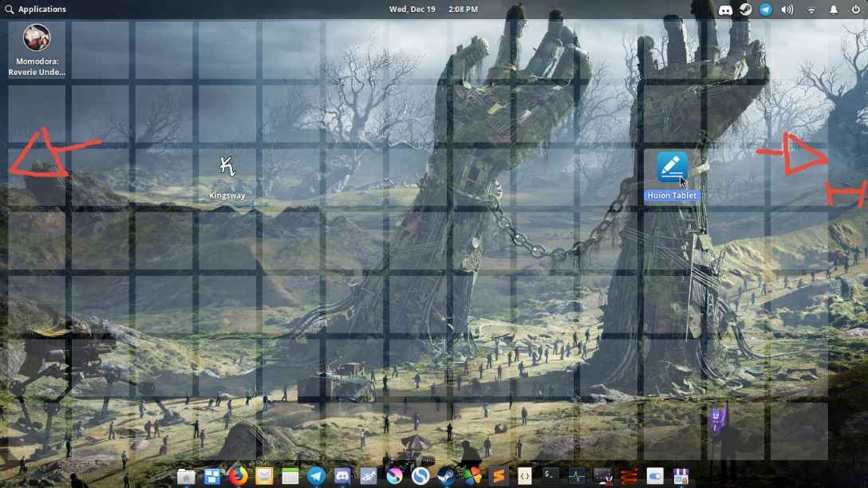Select the Momodora: Reverie desktop shortcut

(x=37, y=49)
